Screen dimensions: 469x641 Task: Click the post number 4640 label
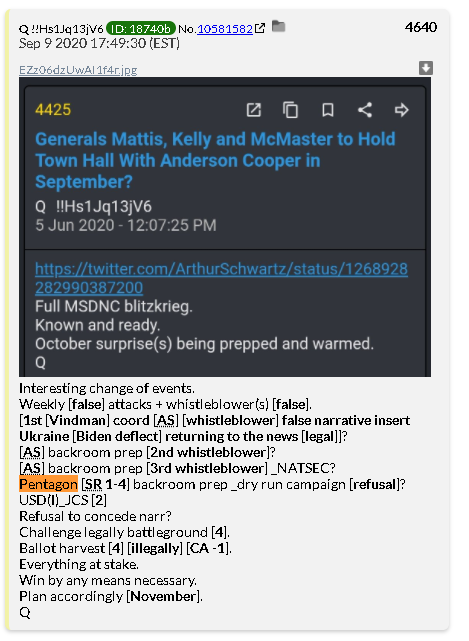(421, 27)
